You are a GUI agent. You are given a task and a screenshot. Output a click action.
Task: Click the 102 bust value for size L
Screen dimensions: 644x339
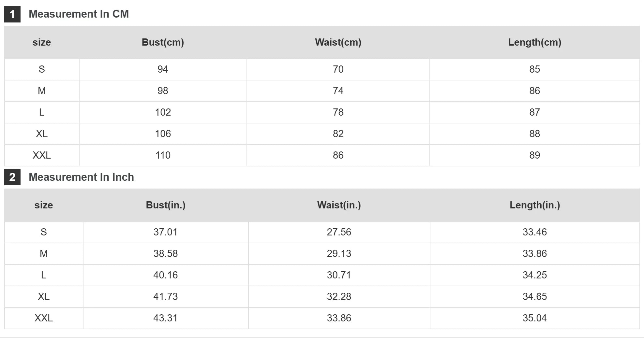click(163, 112)
